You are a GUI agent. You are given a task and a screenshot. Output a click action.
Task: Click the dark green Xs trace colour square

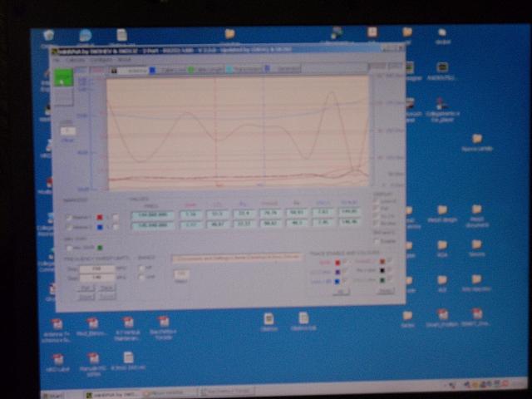click(382, 280)
